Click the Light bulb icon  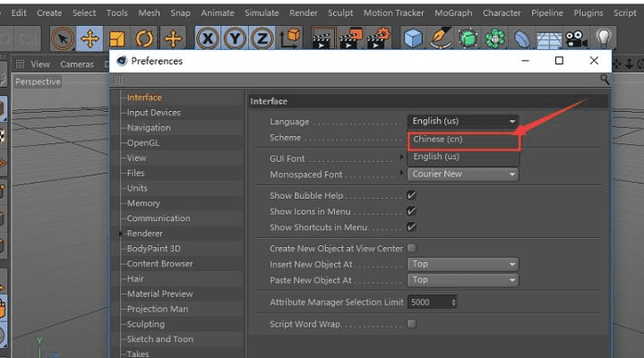(x=605, y=38)
